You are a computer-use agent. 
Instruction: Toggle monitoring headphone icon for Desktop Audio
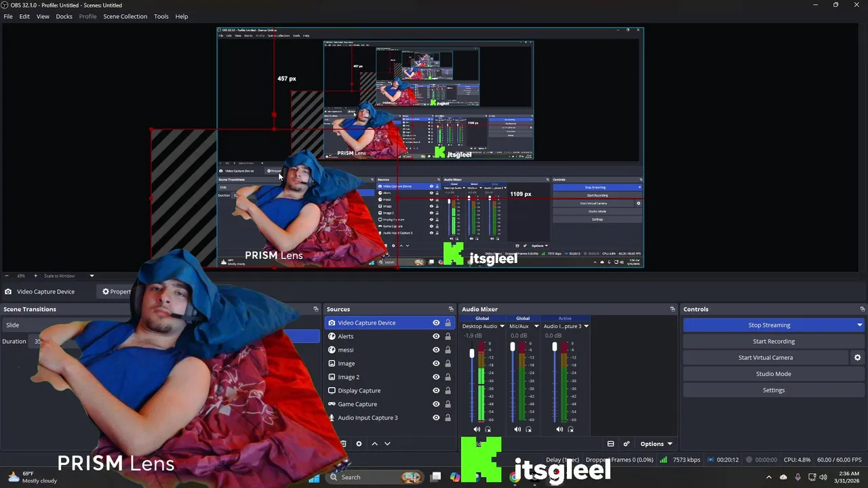[x=488, y=429]
